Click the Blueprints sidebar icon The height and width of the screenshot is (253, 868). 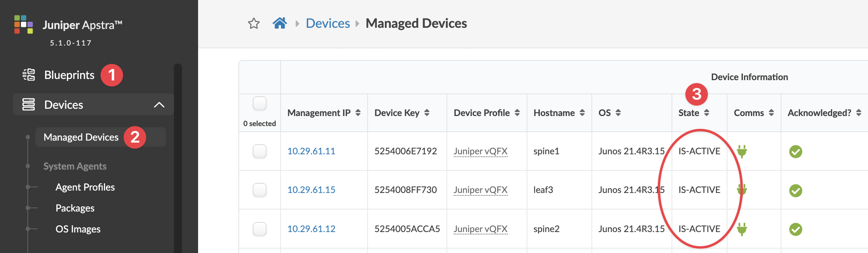click(29, 75)
